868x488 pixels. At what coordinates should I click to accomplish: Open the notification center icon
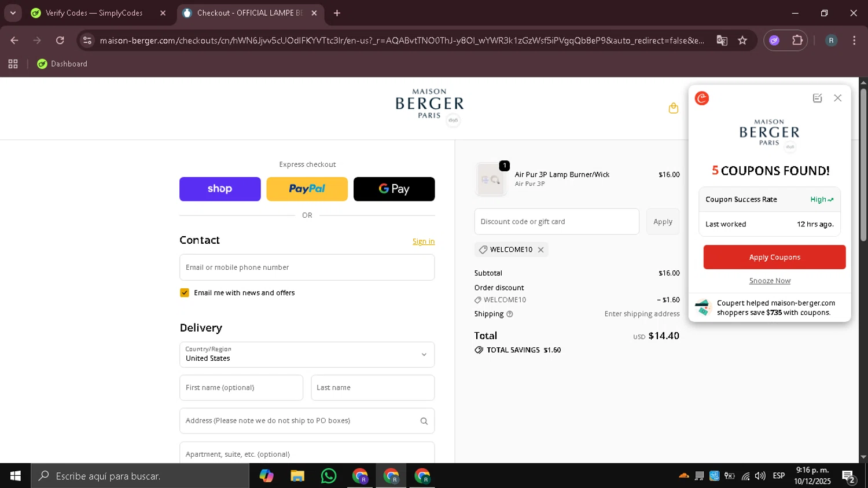pos(849,476)
